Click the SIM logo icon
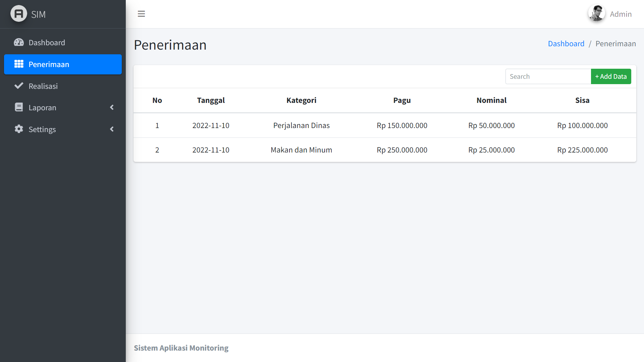 [x=19, y=14]
